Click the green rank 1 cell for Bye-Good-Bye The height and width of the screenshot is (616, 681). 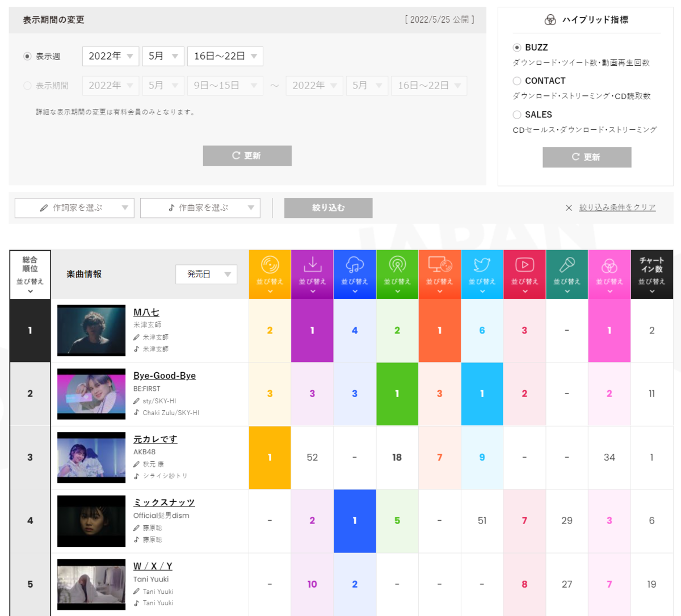(397, 394)
